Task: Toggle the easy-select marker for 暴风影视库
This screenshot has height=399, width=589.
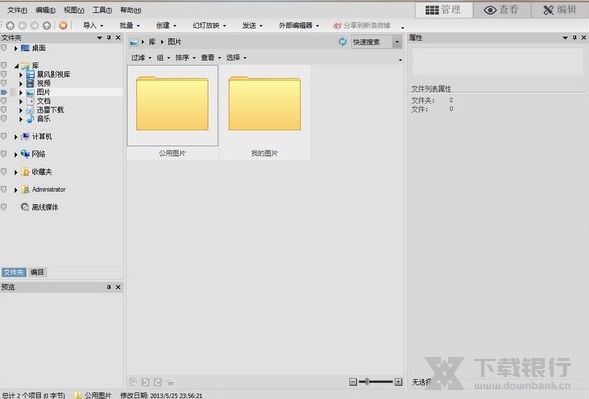Action: pos(4,74)
